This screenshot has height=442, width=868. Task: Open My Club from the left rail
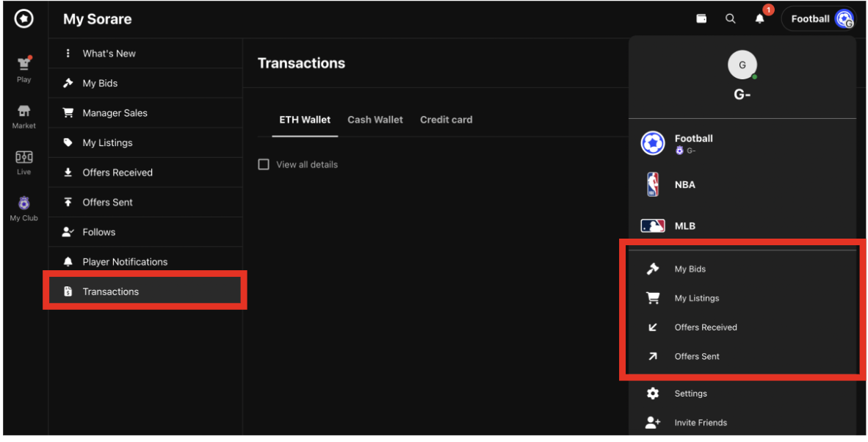23,209
